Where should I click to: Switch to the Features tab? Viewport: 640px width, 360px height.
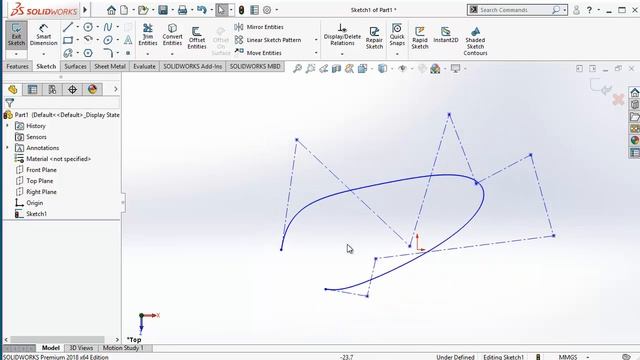18,66
